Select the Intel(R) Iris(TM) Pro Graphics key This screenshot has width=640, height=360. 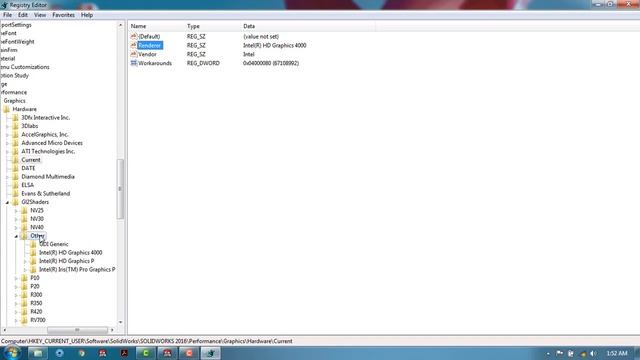point(77,269)
